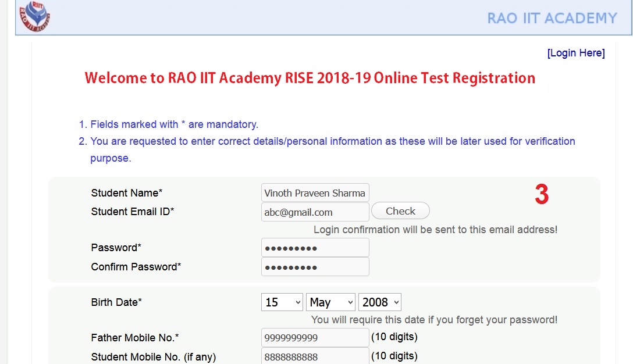Screen dimensions: 633x364
Task: Click the Student Name input field
Action: pos(315,193)
